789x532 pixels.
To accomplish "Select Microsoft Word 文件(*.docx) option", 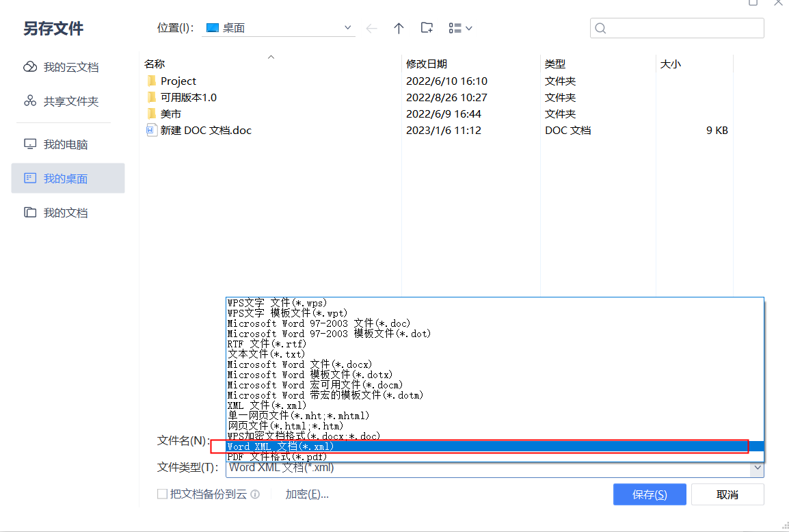I will click(299, 364).
